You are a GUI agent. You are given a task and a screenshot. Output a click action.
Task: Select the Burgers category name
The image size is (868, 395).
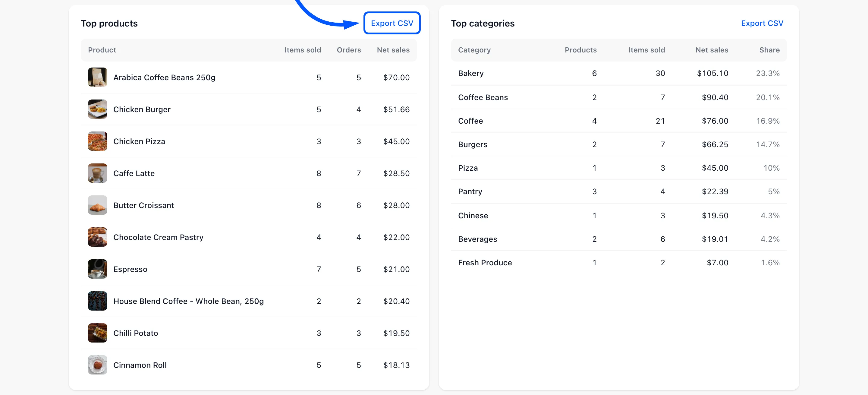[x=472, y=145]
